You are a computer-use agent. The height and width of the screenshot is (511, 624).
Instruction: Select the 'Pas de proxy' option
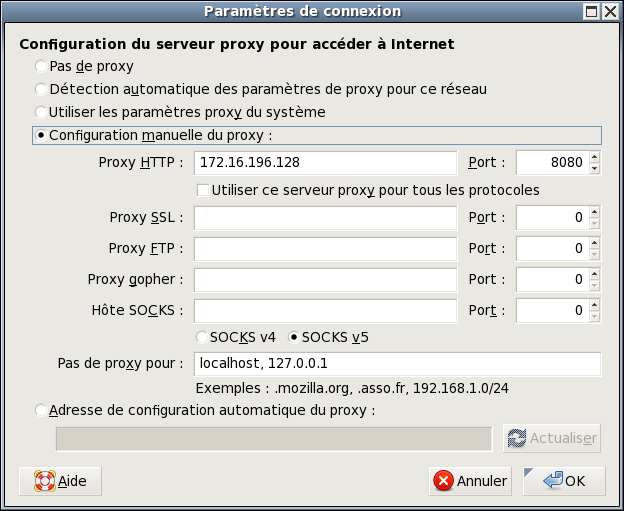click(40, 66)
